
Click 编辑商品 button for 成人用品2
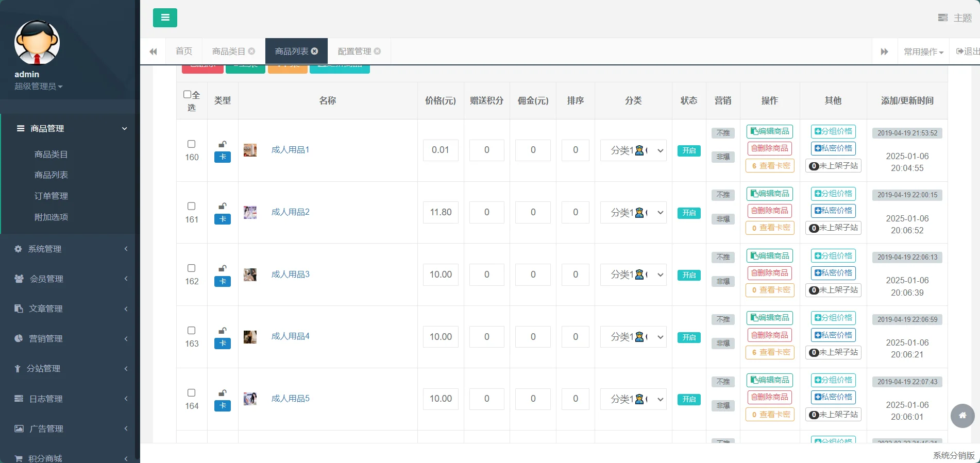click(769, 194)
